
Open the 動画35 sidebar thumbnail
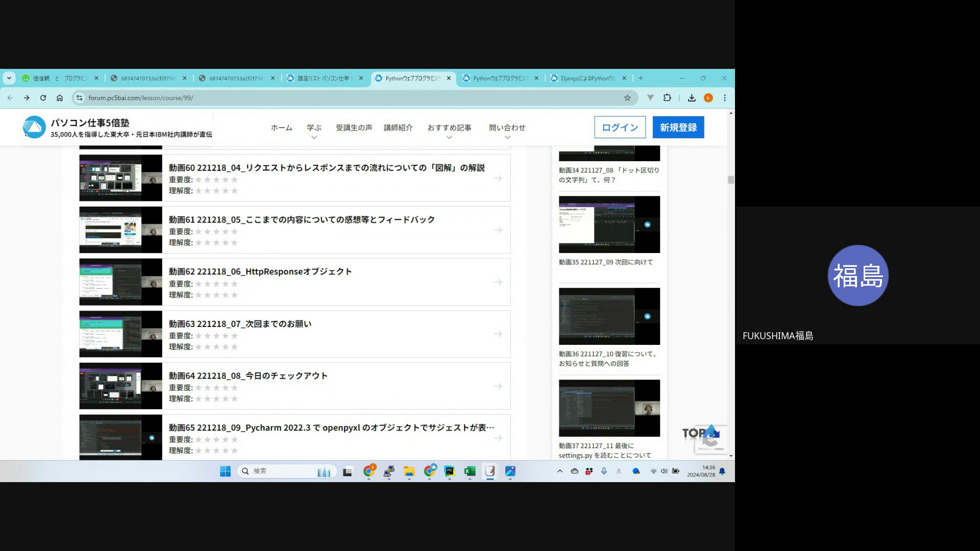point(609,224)
